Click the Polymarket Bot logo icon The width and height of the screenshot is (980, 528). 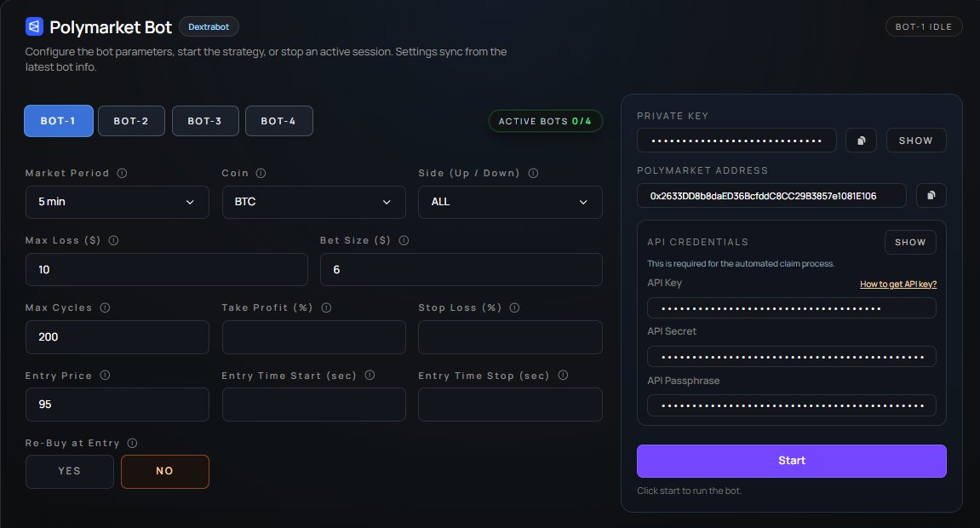34,26
